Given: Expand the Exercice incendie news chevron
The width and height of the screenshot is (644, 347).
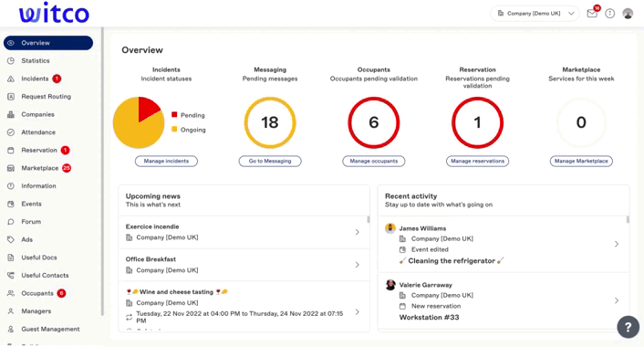Looking at the screenshot, I should (358, 232).
